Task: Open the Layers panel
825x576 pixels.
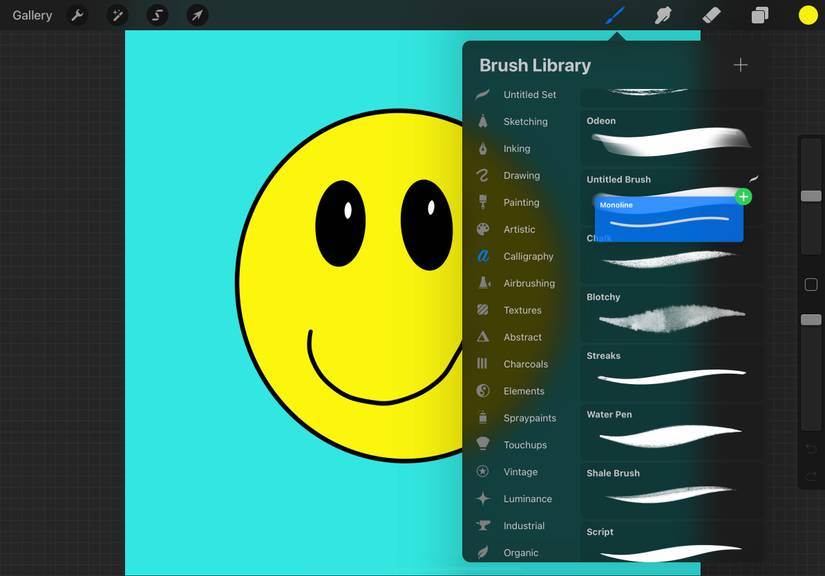Action: (x=760, y=15)
